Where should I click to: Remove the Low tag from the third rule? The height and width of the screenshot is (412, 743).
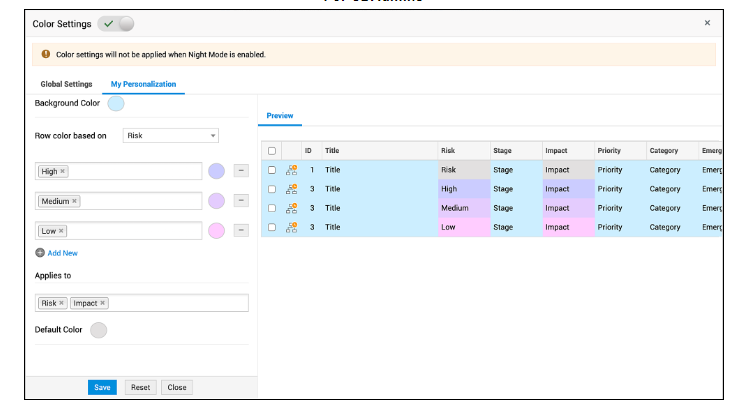pos(62,231)
